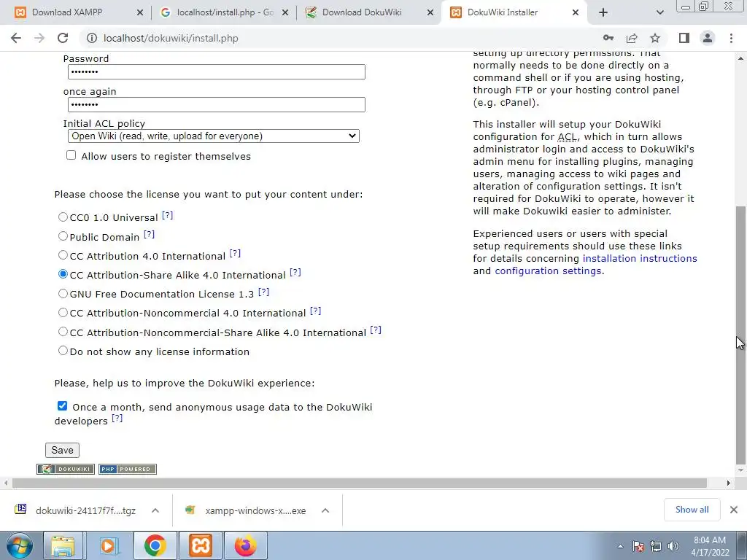The width and height of the screenshot is (747, 560).
Task: Switch to Download DokuWiki tab
Action: 362,12
